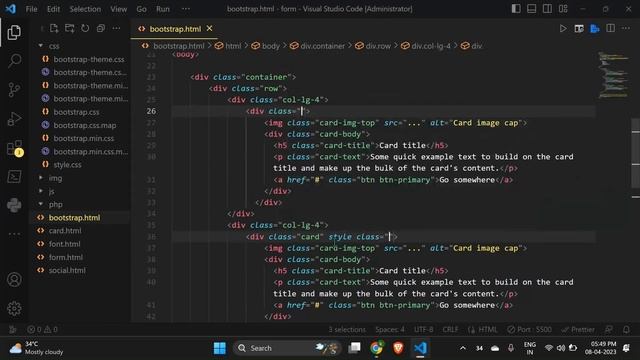The image size is (640, 360).
Task: Open the Source Control view
Action: (x=14, y=89)
